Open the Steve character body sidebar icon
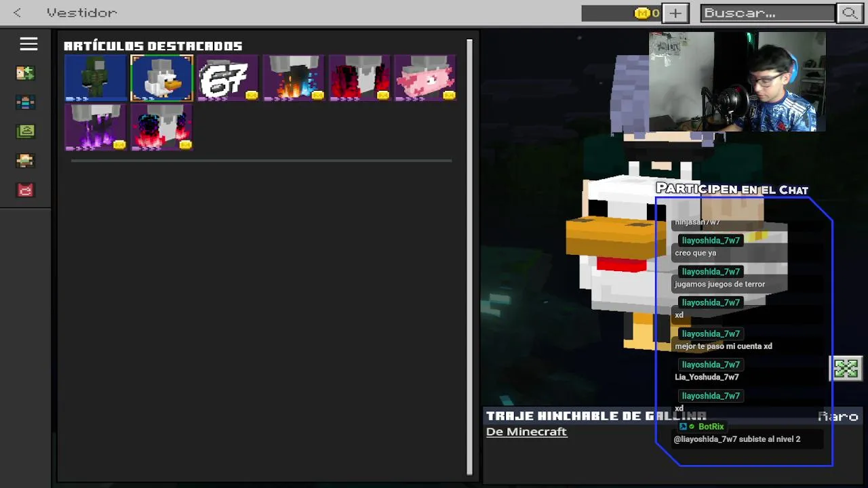 [26, 102]
